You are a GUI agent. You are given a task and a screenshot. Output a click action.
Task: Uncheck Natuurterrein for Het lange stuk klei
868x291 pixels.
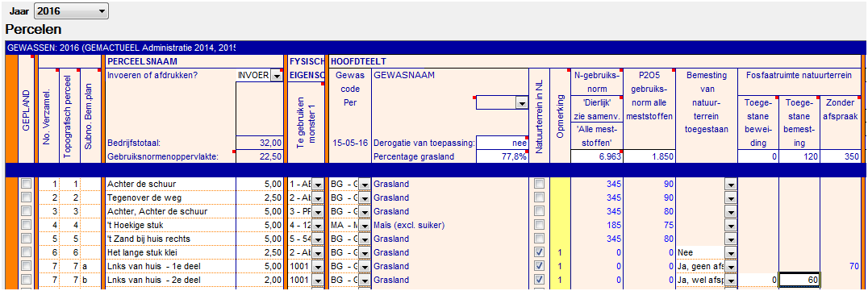coord(539,252)
